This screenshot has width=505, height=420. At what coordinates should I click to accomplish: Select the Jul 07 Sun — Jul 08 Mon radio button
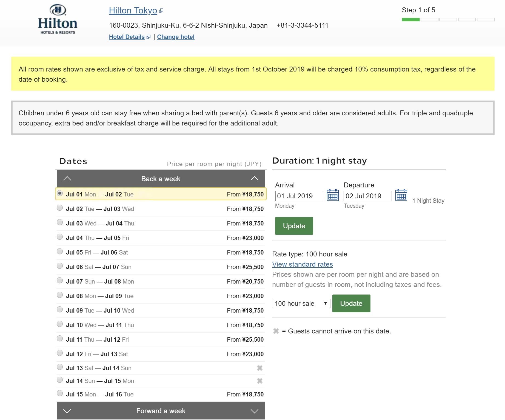click(x=60, y=280)
